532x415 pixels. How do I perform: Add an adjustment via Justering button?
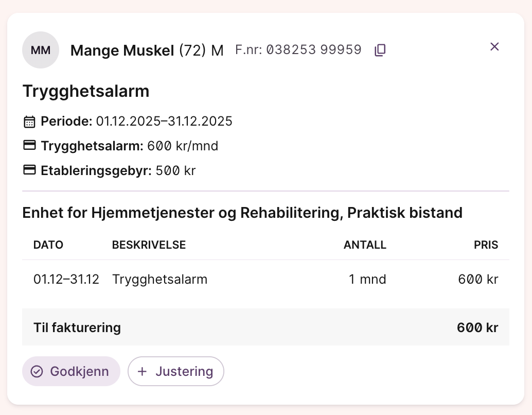click(x=176, y=371)
